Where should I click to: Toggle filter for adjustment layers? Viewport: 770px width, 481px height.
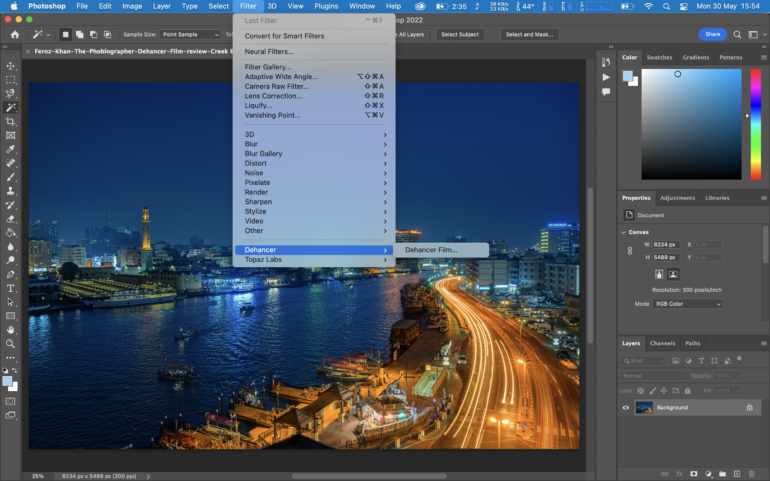point(688,361)
